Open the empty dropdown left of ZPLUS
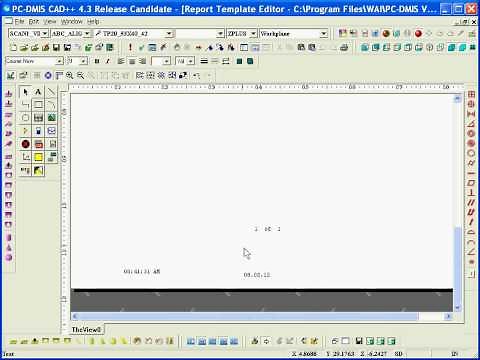Screen dimensions: 480x360 (x=220, y=33)
